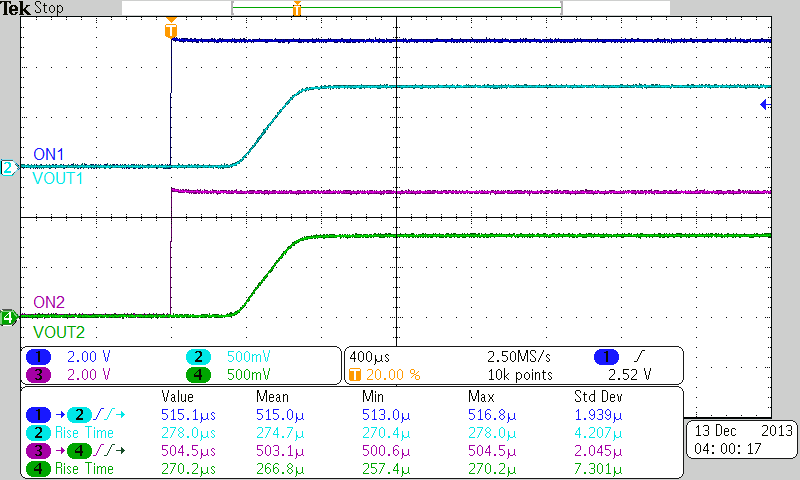The height and width of the screenshot is (480, 800).
Task: Click the rising edges icon in channel 3-to-4 delay row
Action: pos(109,451)
